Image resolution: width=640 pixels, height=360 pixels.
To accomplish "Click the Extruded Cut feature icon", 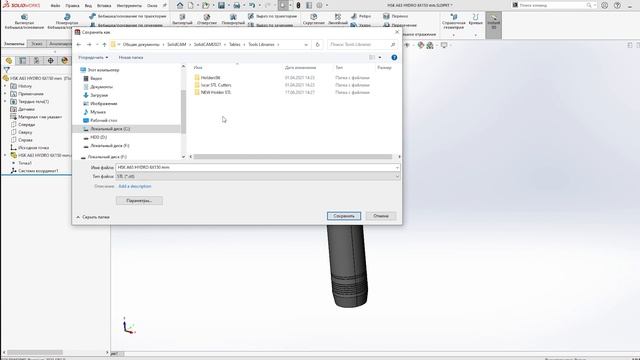I will [x=182, y=17].
